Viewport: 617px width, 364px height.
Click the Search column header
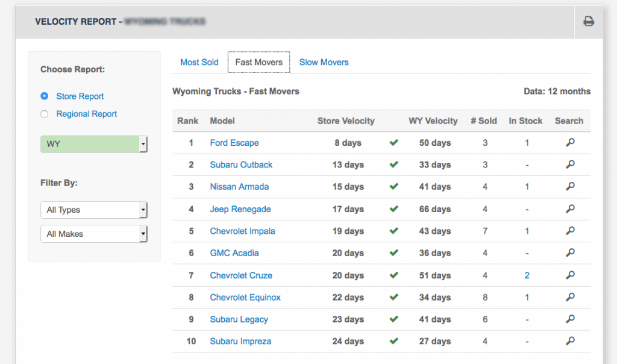(x=569, y=121)
